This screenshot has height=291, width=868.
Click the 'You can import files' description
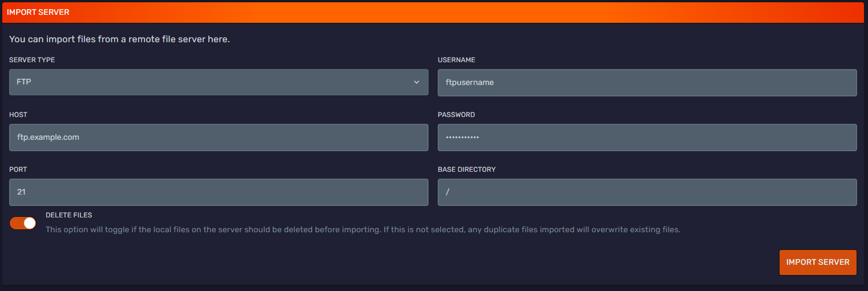119,39
